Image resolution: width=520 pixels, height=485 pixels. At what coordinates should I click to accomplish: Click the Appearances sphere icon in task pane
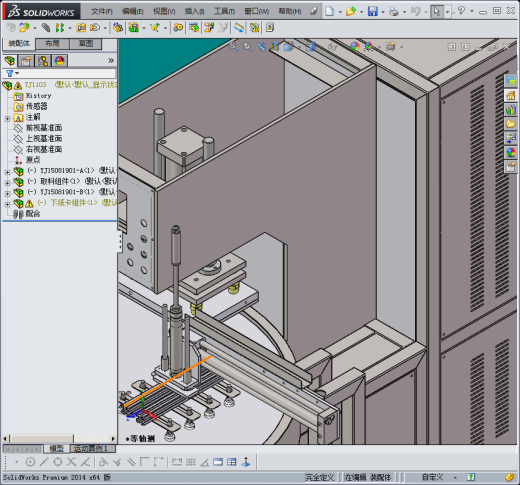(x=511, y=153)
